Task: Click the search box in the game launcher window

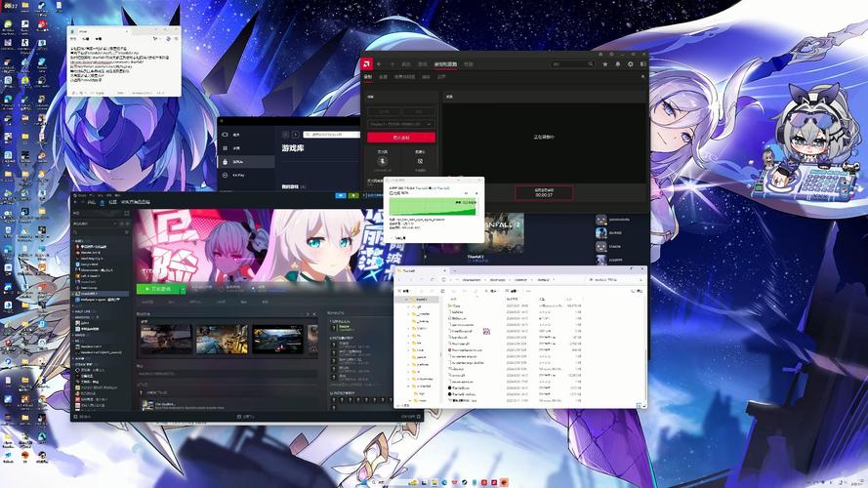Action: [331, 135]
